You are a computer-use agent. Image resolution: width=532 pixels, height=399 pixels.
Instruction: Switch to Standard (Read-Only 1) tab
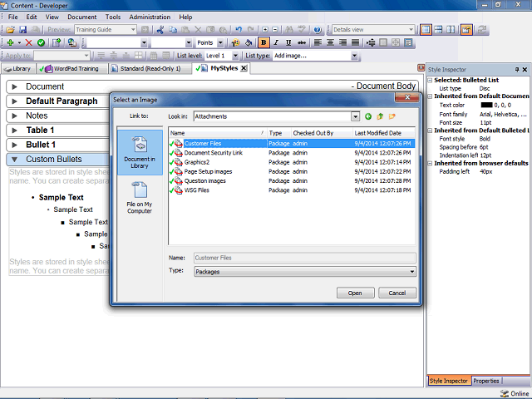click(x=150, y=69)
